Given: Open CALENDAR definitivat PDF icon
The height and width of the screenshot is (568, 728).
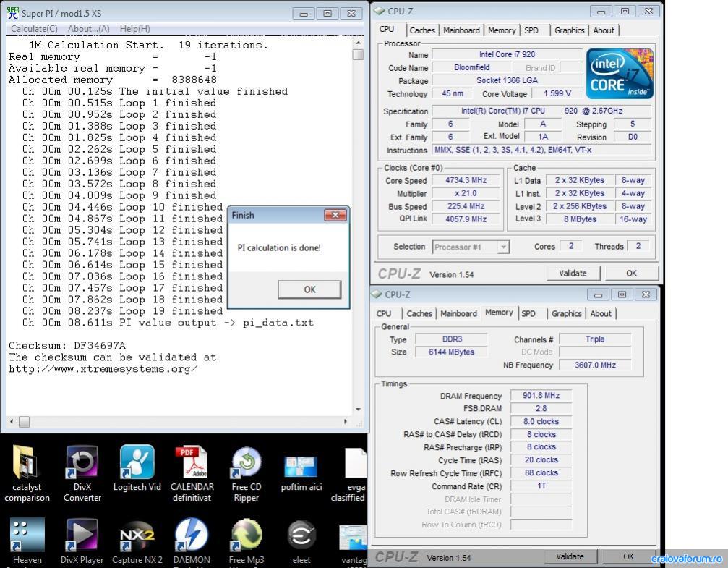Looking at the screenshot, I should pos(192,473).
